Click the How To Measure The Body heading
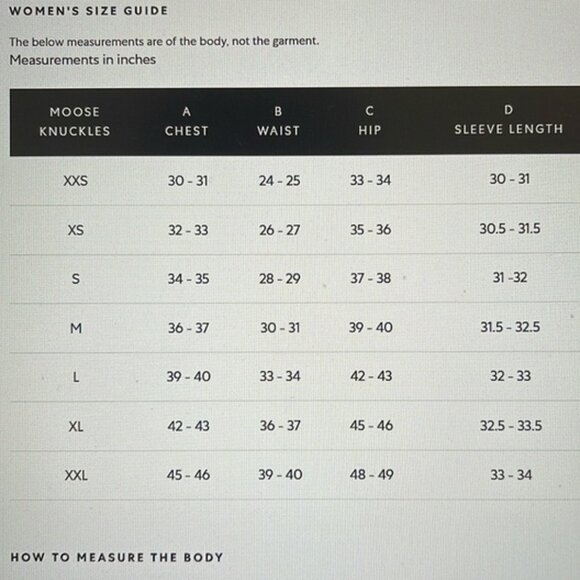 tap(117, 557)
